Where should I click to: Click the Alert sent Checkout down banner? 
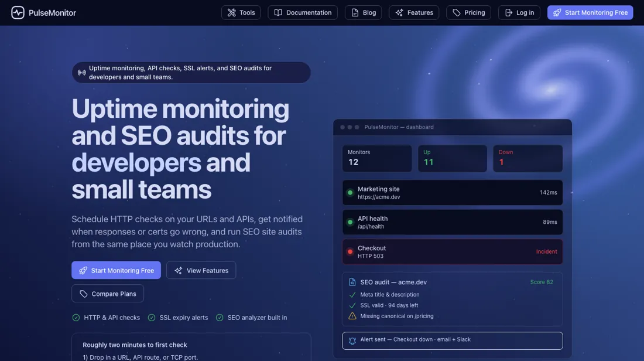pyautogui.click(x=453, y=341)
